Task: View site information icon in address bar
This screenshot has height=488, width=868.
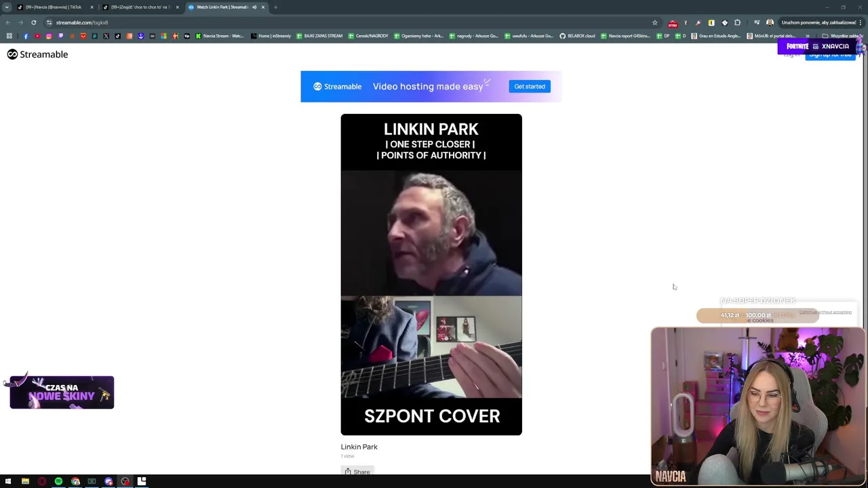Action: point(49,22)
